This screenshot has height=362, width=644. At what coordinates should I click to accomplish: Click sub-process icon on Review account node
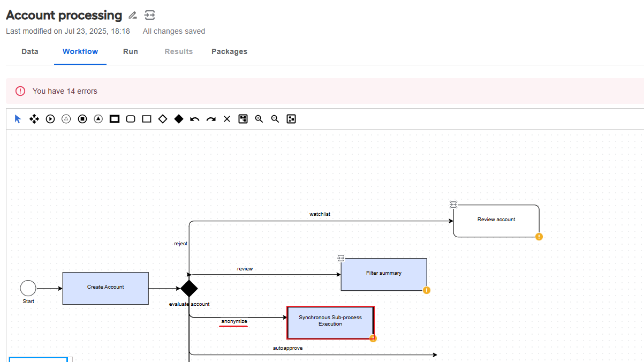[453, 205]
